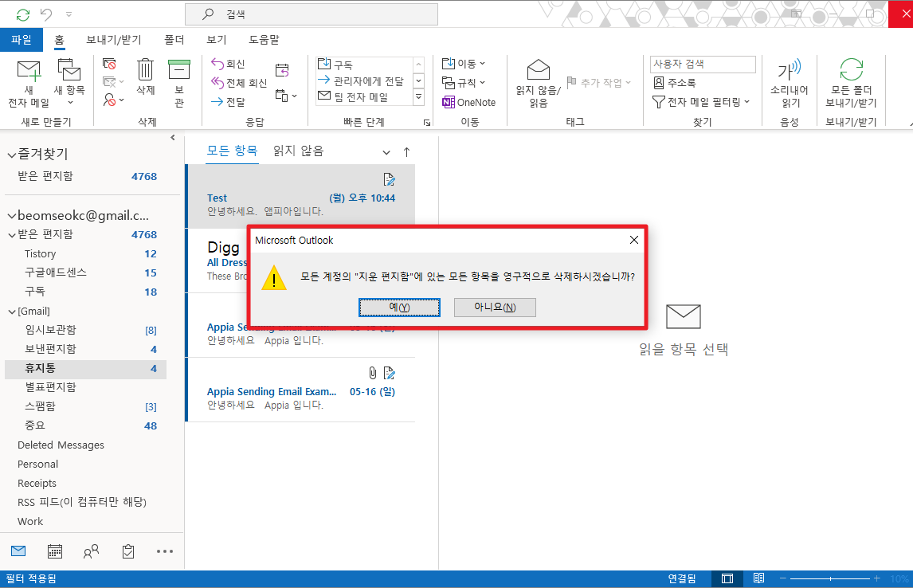Image resolution: width=913 pixels, height=588 pixels.
Task: Open the 빠른 단계 dialog launcher
Action: click(x=427, y=122)
